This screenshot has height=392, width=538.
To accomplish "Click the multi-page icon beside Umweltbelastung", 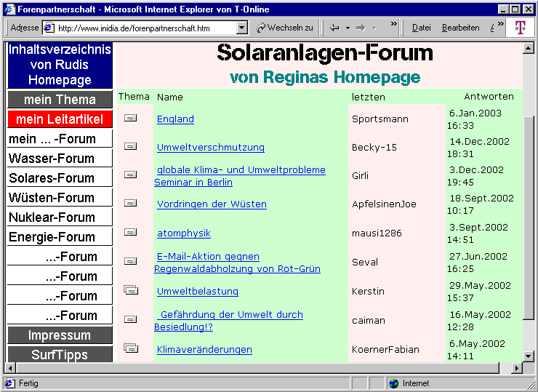I will (131, 290).
